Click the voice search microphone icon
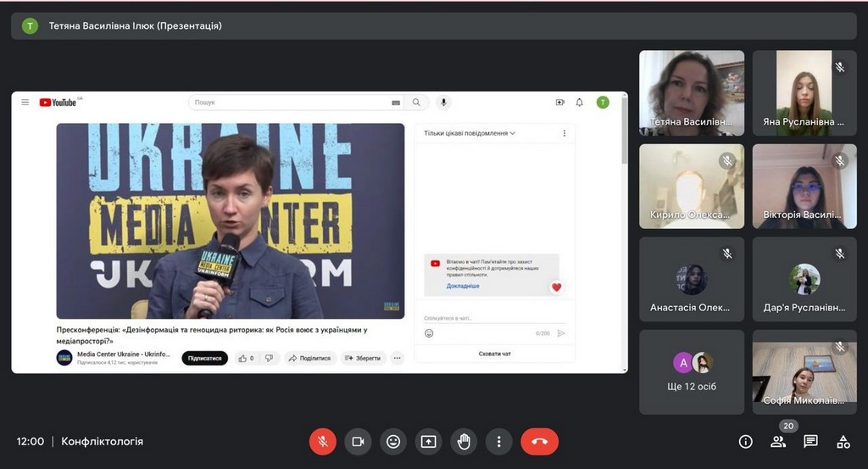This screenshot has height=469, width=868. tap(442, 103)
